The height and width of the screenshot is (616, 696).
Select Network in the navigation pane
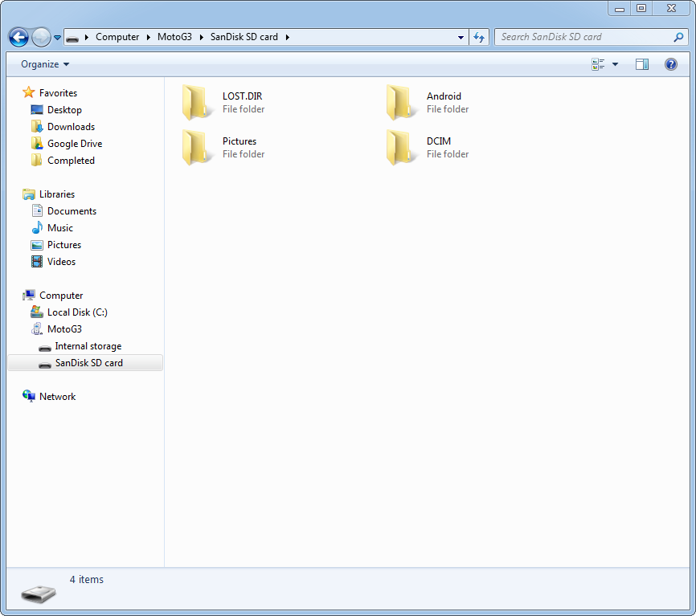(x=57, y=397)
